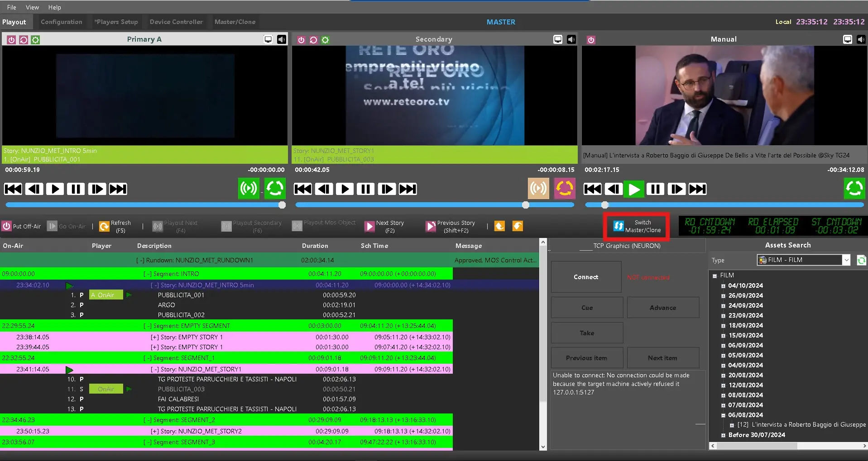This screenshot has height=461, width=868.
Task: Open the Configuration tab
Action: pos(62,22)
